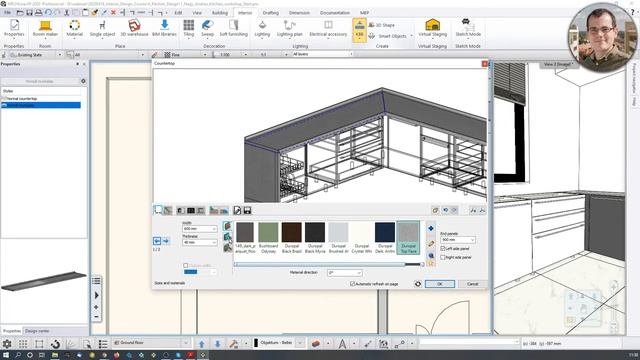Click the highlighted KBB tool
This screenshot has height=360, width=640.
point(359,30)
